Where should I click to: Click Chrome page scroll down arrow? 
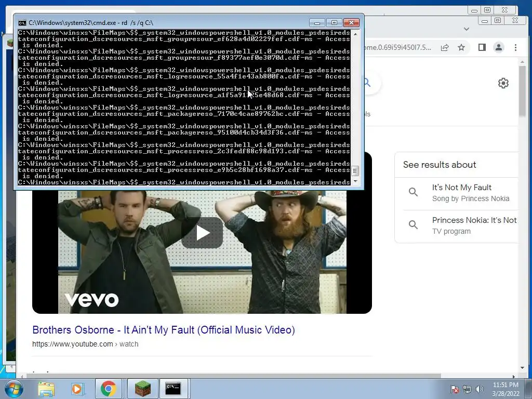pyautogui.click(x=523, y=368)
